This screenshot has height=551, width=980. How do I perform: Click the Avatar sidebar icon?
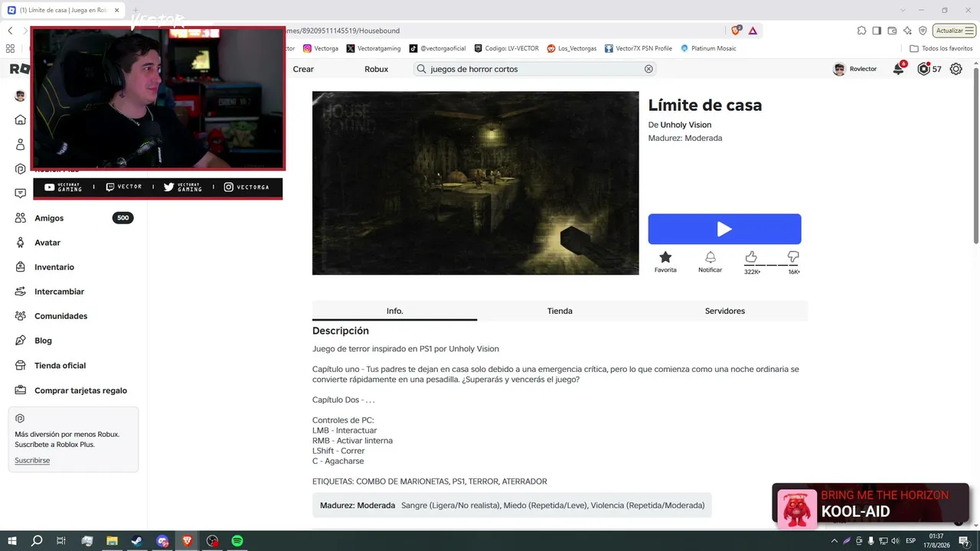coord(20,243)
